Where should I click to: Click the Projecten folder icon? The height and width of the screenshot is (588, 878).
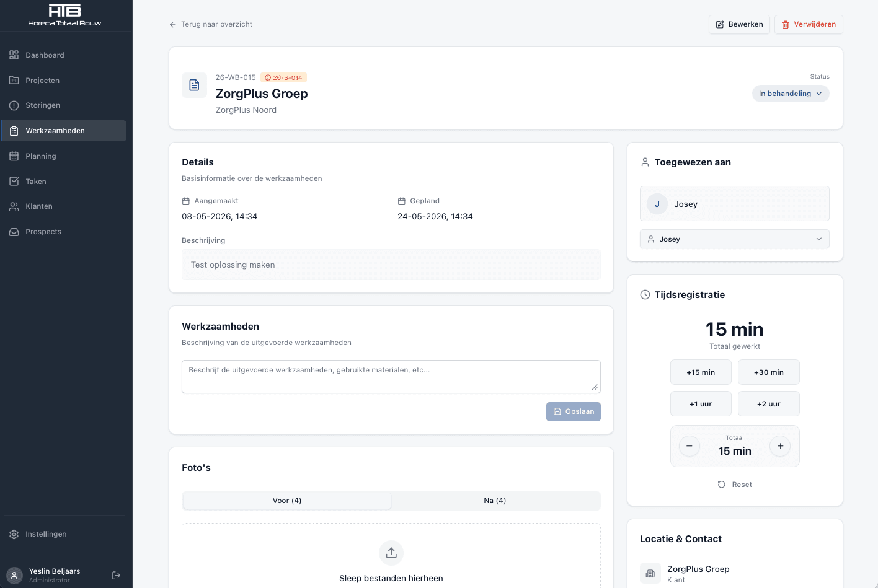tap(14, 81)
